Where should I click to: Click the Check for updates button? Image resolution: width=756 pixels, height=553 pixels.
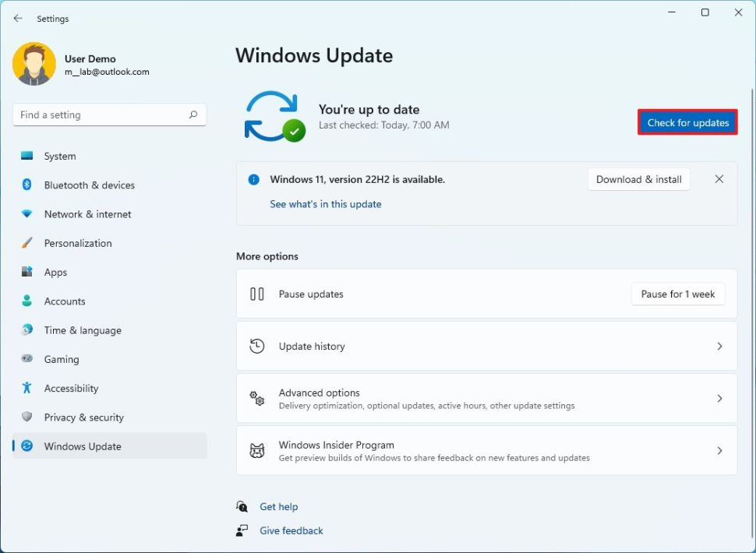tap(687, 122)
